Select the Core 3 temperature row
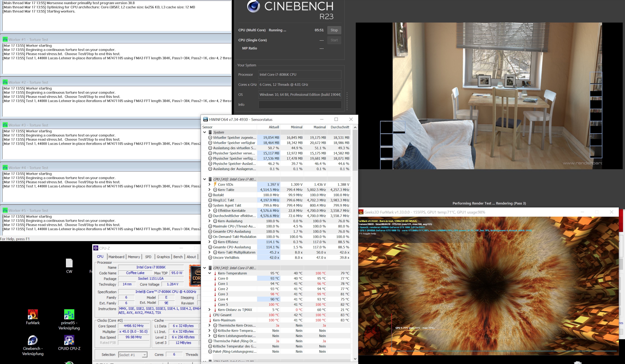Viewport: 625px width, 364px height. tap(276, 294)
